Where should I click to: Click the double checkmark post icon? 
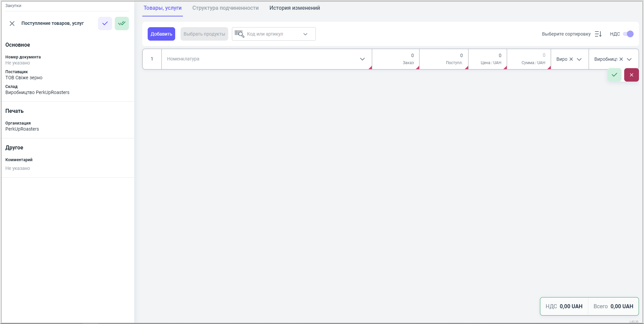pos(122,24)
